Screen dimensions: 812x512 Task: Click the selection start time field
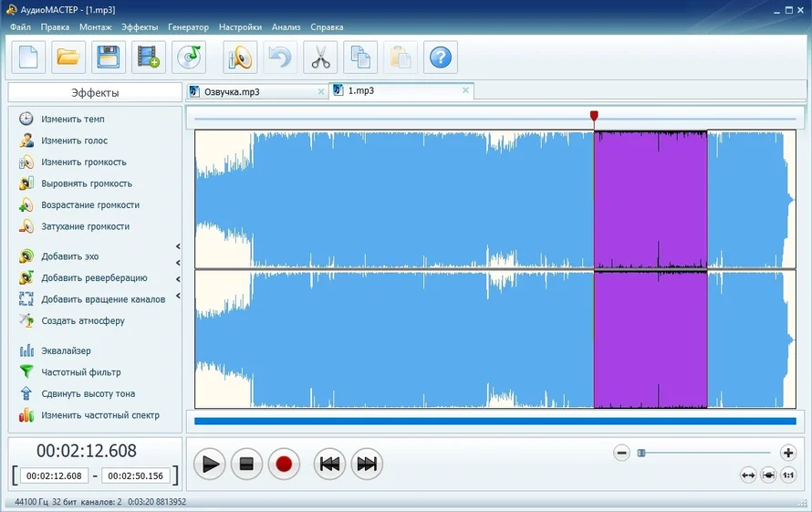tap(54, 476)
